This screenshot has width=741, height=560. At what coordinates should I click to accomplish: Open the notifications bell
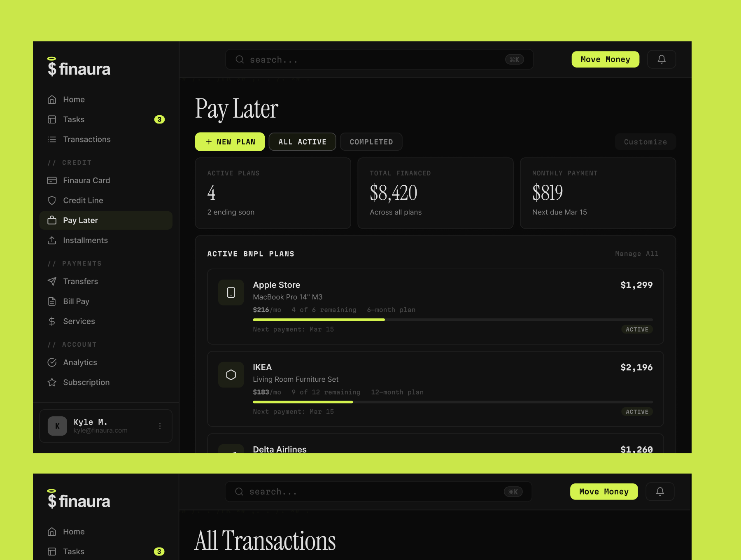(x=661, y=59)
